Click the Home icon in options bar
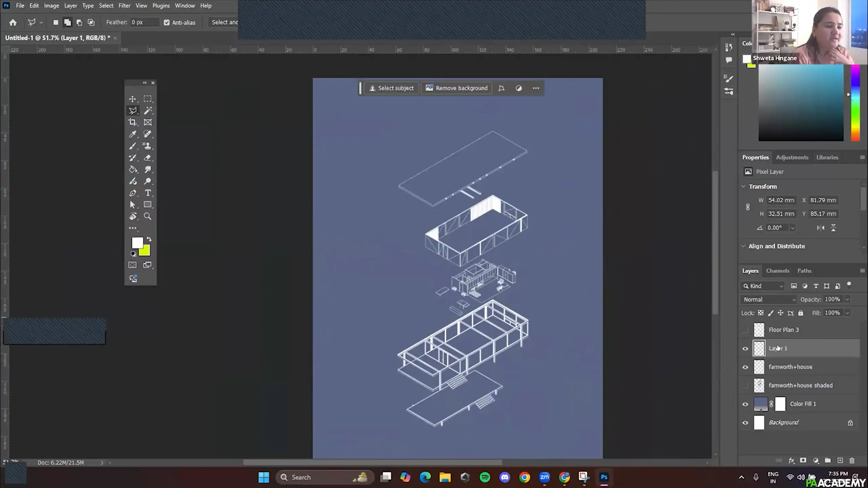 point(13,22)
